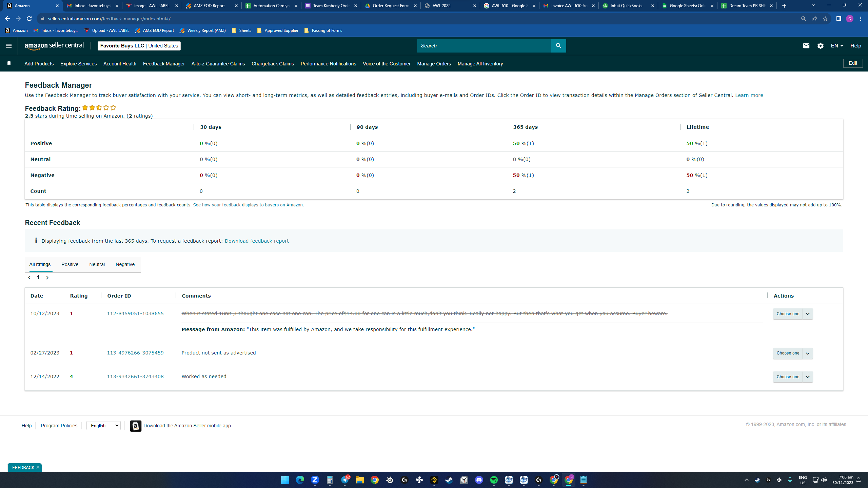Open File Explorer from taskbar
Image resolution: width=868 pixels, height=488 pixels.
(x=360, y=480)
